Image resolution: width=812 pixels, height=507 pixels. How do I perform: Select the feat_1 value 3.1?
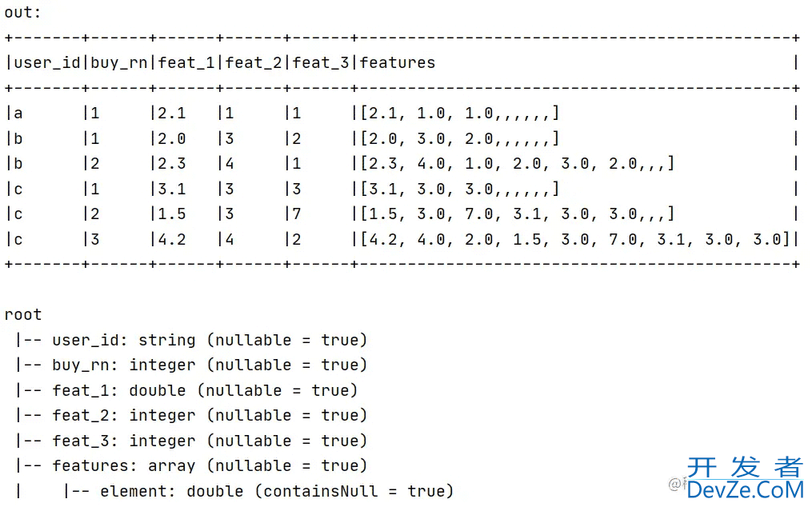click(x=172, y=189)
